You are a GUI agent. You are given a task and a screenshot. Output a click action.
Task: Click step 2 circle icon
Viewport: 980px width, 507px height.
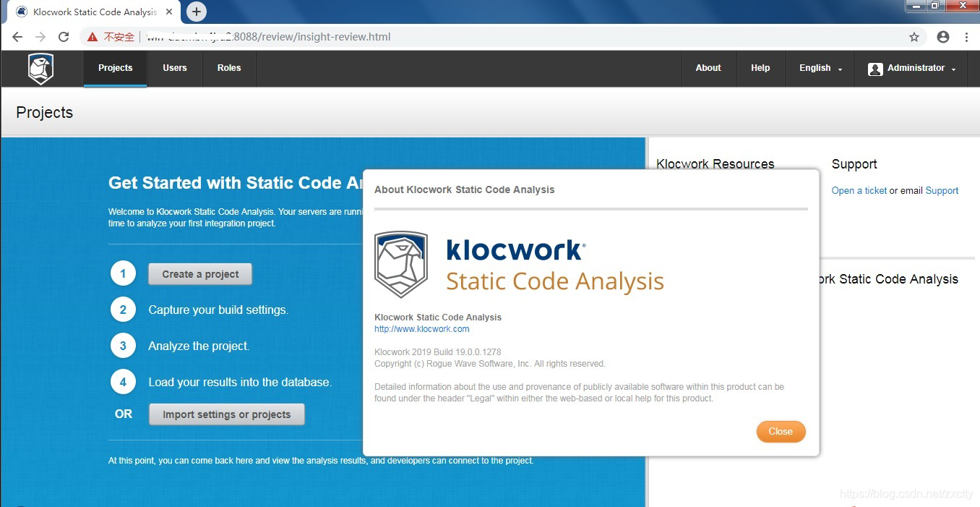(x=123, y=310)
